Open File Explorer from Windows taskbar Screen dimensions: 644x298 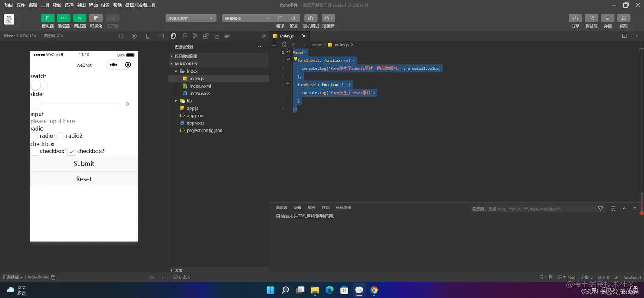(315, 290)
